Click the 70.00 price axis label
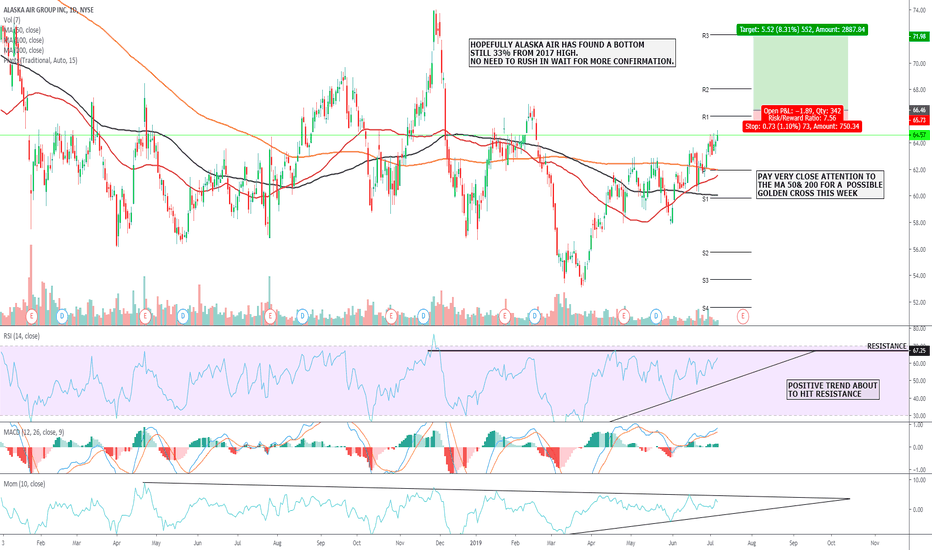The height and width of the screenshot is (550, 932). point(919,63)
